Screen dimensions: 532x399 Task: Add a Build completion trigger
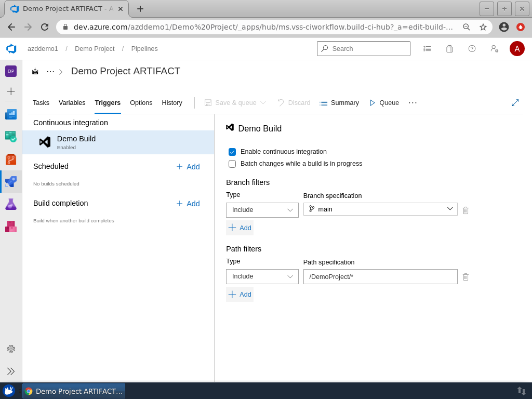pyautogui.click(x=188, y=204)
